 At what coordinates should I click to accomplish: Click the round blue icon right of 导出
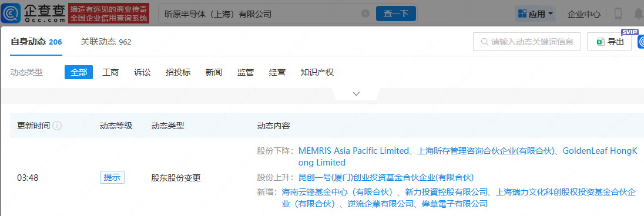coord(641,42)
